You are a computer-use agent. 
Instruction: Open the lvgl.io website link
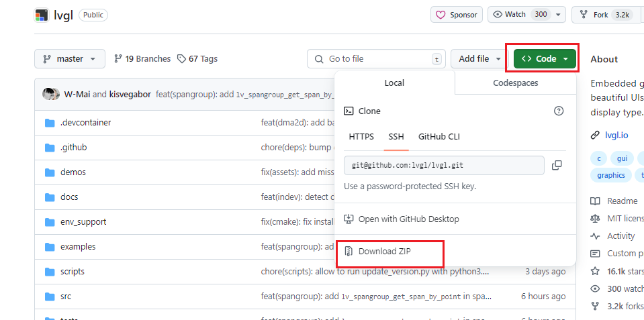[616, 136]
